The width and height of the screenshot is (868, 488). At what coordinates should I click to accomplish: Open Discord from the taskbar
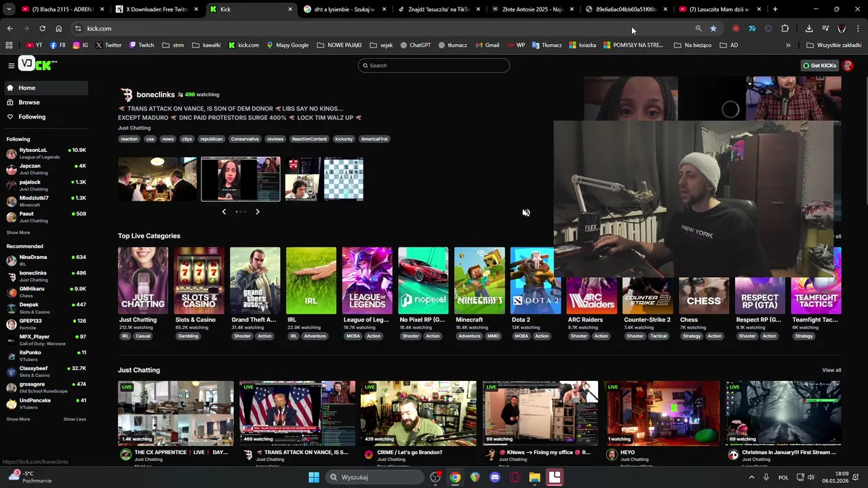point(495,477)
